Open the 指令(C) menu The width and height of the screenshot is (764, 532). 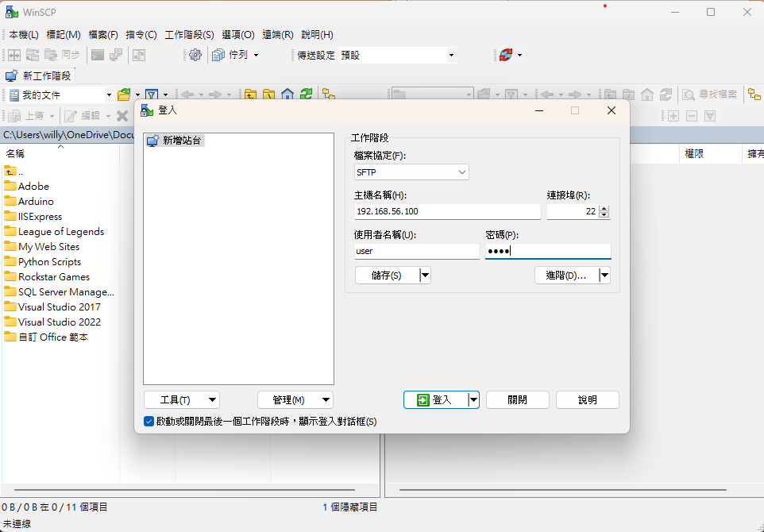click(x=141, y=35)
